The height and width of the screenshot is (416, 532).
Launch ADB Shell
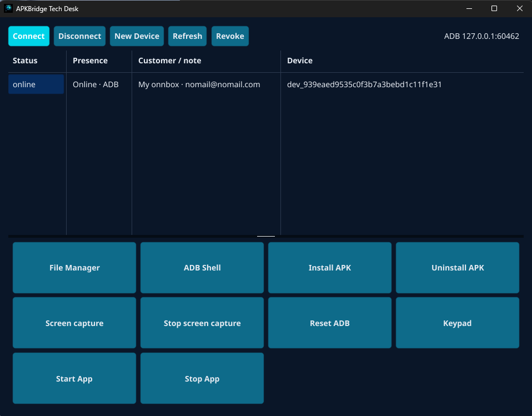click(202, 268)
